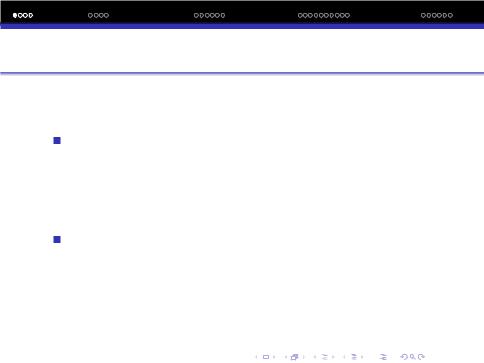Click the first dot of the ten-dot header group
Viewport: 484px width, 363px height.
coord(300,15)
